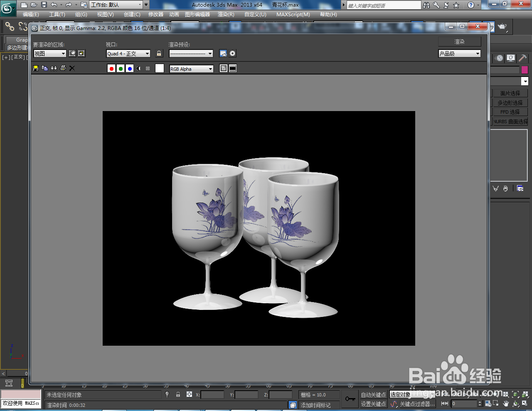Image resolution: width=532 pixels, height=411 pixels.
Task: Click the edit region icon
Action: pyautogui.click(x=72, y=53)
